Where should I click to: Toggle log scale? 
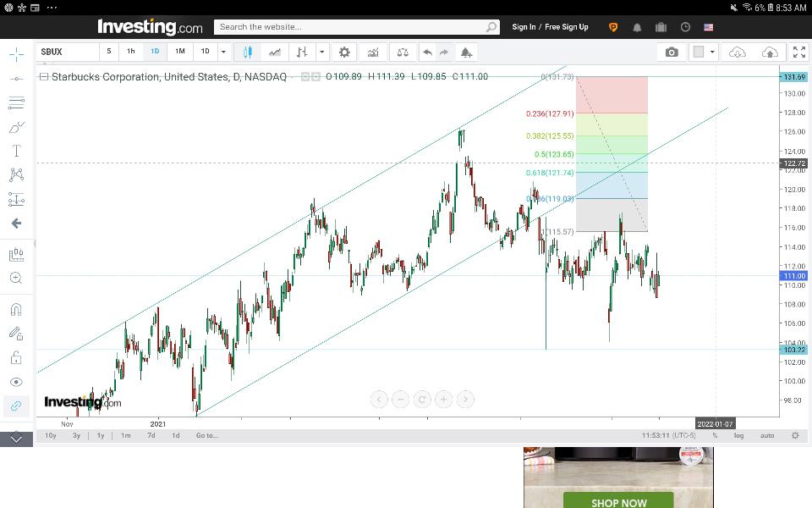tap(738, 435)
